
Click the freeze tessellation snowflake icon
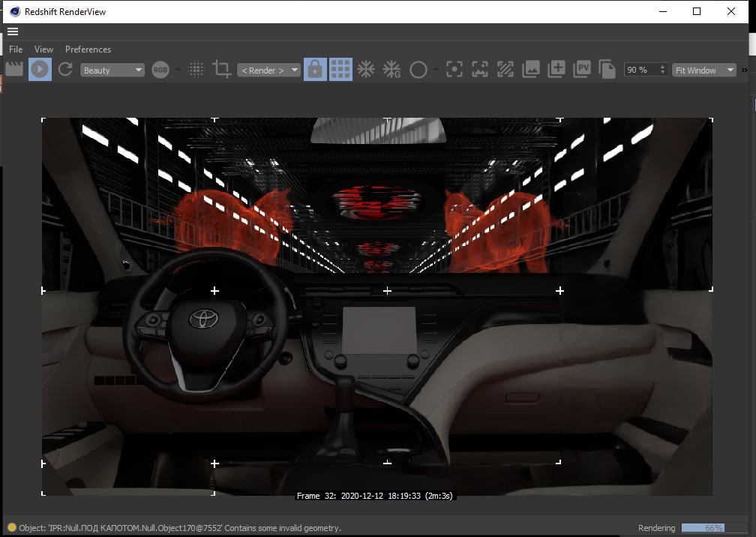(366, 70)
